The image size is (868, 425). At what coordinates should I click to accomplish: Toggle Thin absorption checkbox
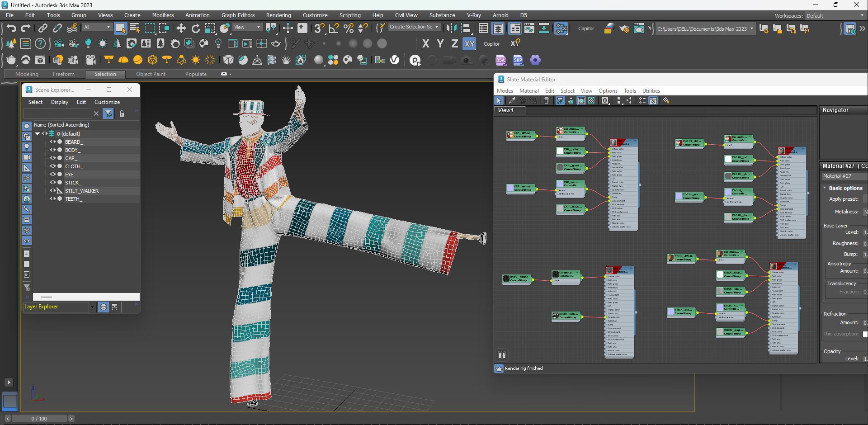pos(865,334)
